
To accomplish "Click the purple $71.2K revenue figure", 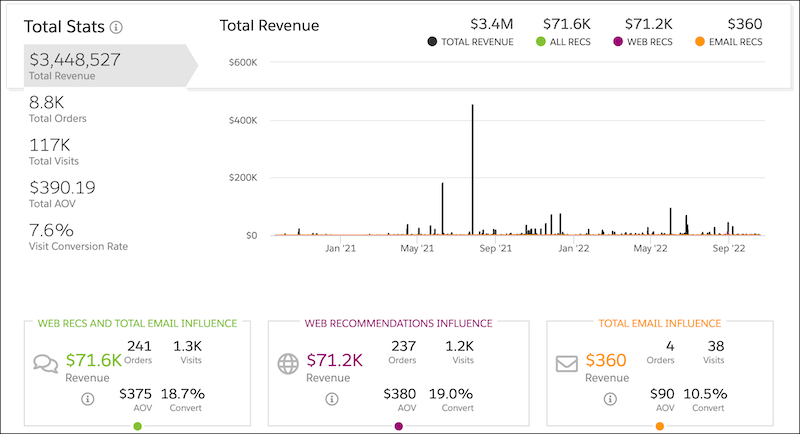I will [334, 360].
